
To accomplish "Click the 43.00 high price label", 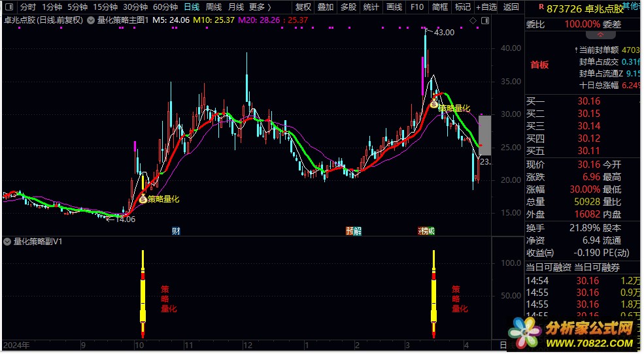I will point(444,33).
